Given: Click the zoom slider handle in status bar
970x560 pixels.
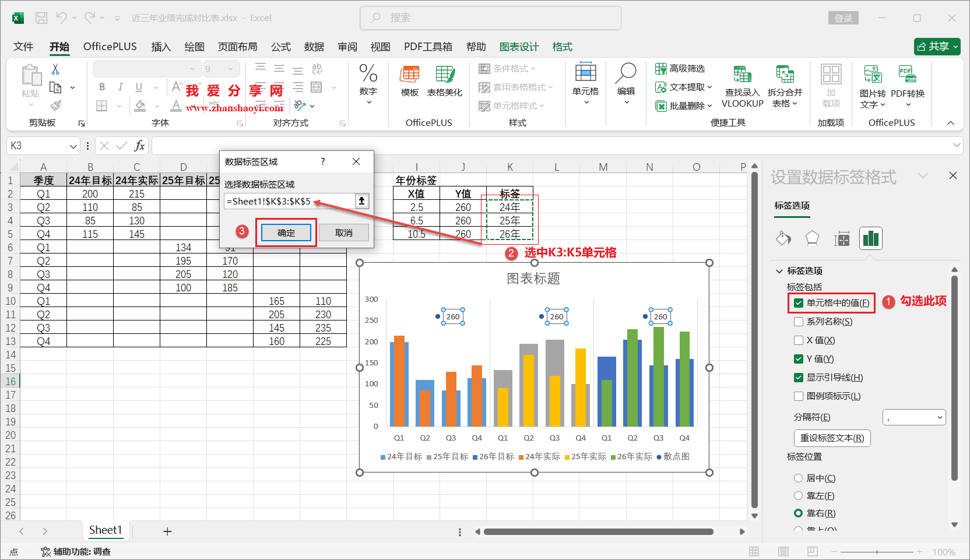Looking at the screenshot, I should (877, 551).
